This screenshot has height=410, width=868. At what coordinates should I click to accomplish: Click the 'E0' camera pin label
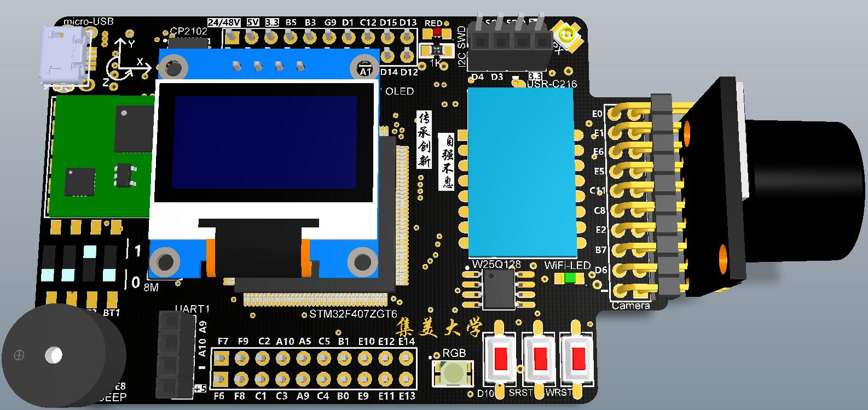pos(597,114)
